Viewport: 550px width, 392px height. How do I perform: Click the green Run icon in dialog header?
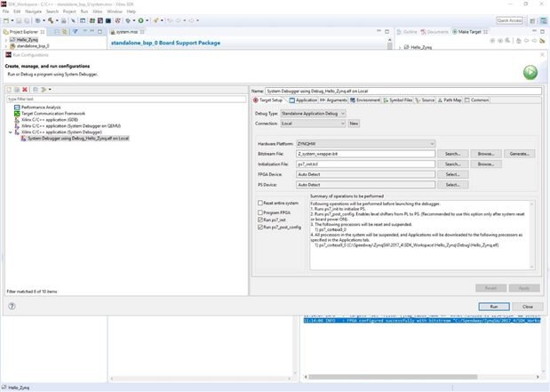click(x=530, y=73)
